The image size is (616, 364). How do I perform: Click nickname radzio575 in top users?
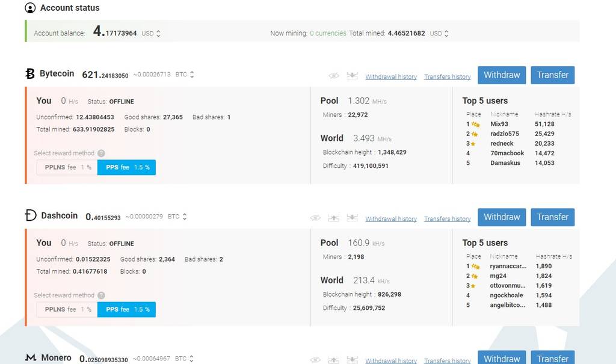click(x=505, y=134)
